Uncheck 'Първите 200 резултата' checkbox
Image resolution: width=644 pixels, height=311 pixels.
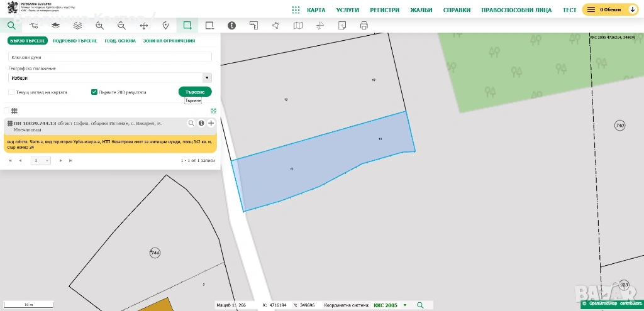[x=94, y=92]
